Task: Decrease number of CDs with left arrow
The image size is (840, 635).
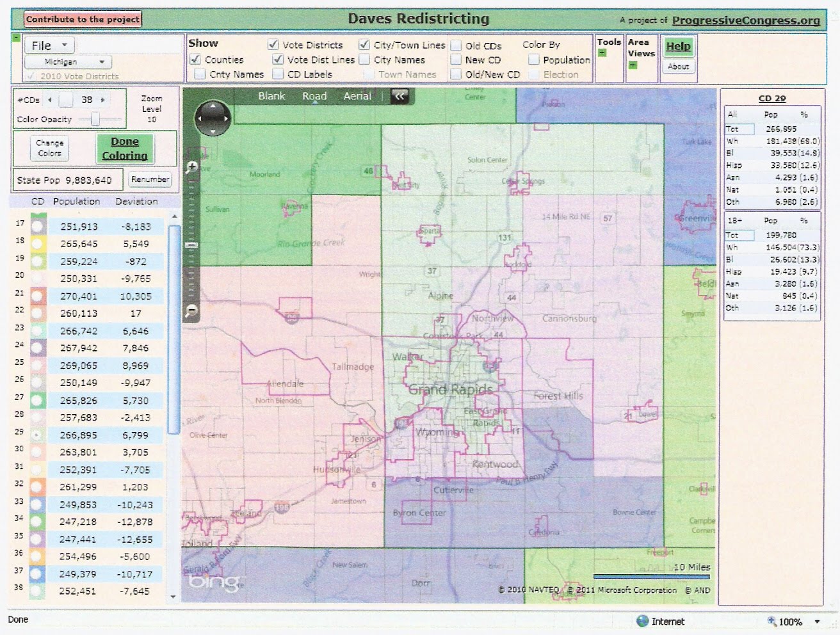Action: [x=50, y=100]
